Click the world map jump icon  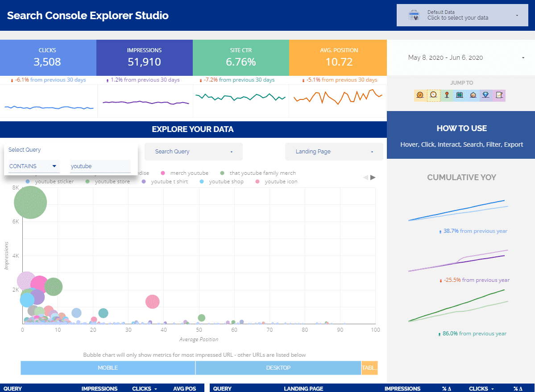pos(460,95)
